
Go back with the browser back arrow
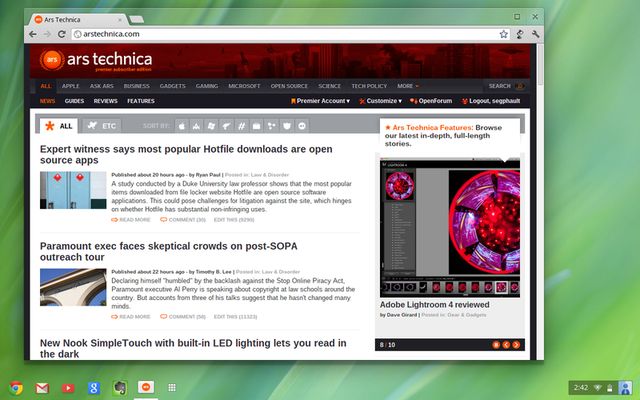point(33,34)
